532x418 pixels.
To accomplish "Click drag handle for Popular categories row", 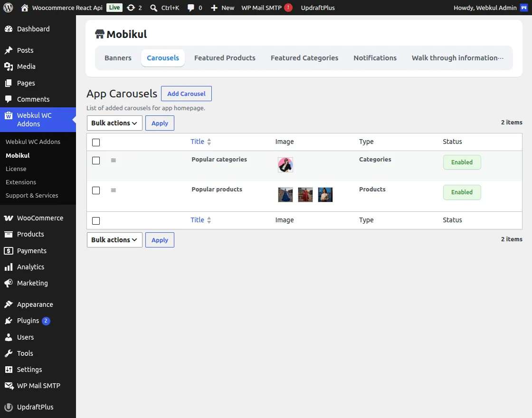I will (x=114, y=161).
